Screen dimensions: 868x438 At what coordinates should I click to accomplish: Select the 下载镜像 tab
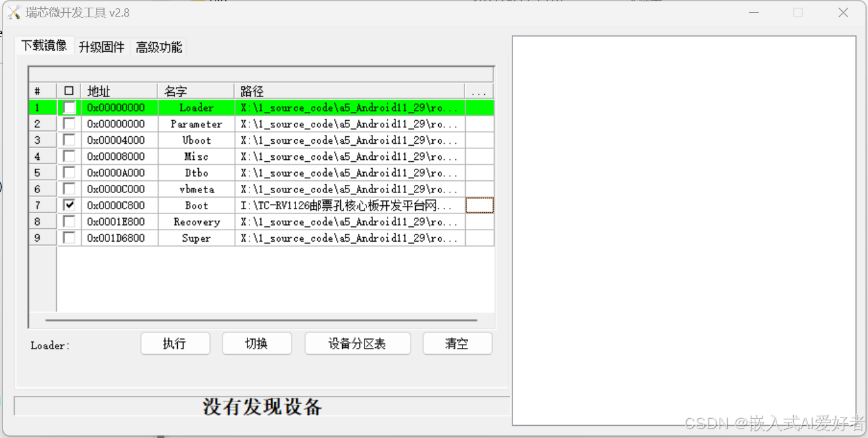click(44, 47)
